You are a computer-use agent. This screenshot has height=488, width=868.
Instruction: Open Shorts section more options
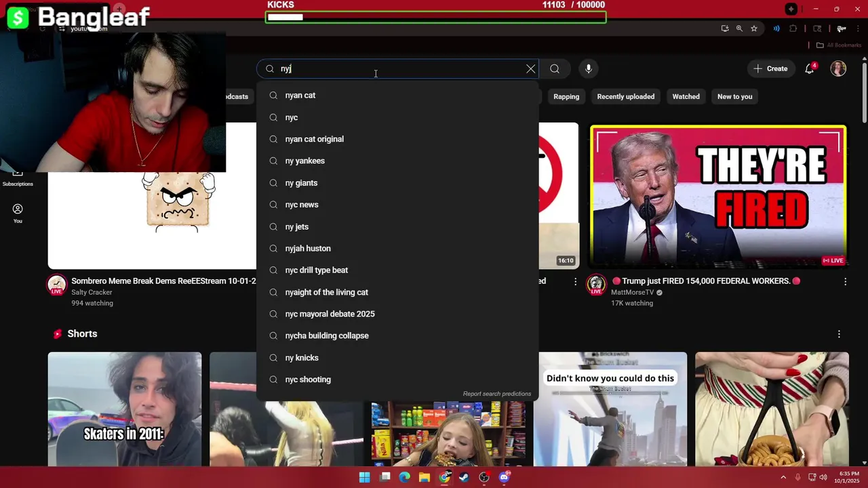839,334
